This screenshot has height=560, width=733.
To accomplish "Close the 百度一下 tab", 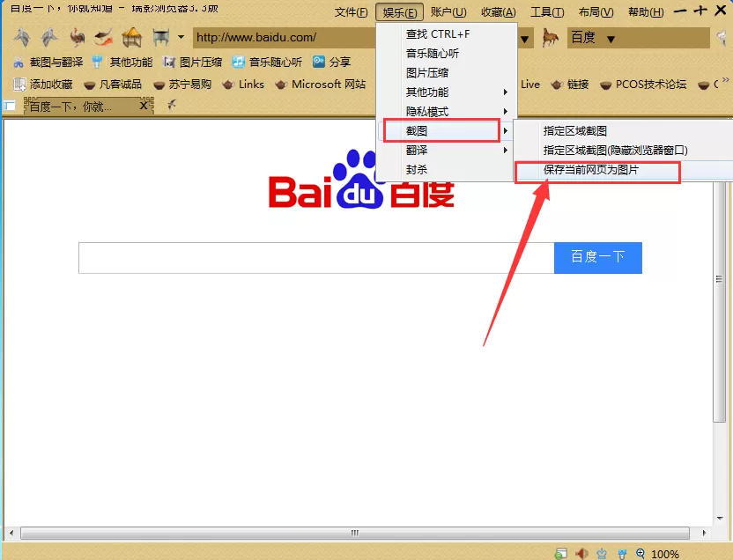I will pos(144,106).
